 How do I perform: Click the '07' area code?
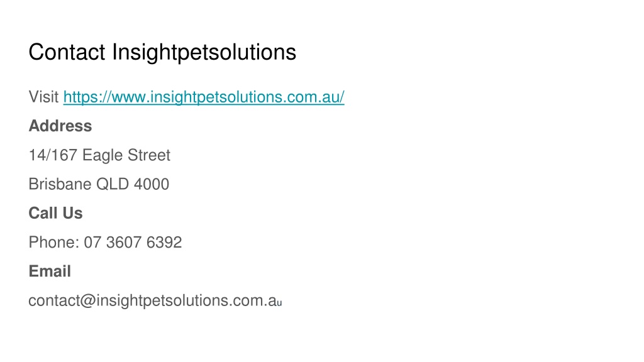click(x=92, y=243)
